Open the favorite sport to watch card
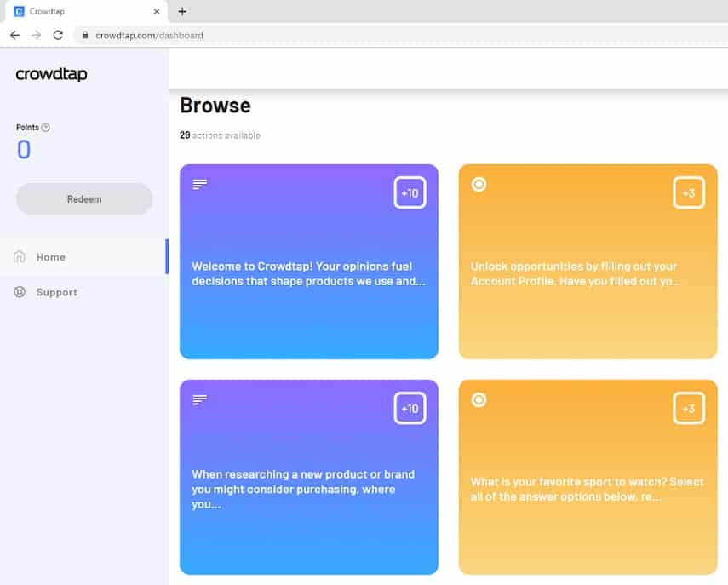 click(x=588, y=478)
